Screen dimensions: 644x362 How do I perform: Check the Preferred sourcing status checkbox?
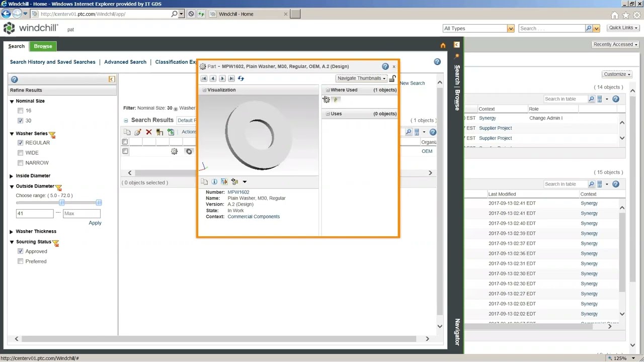coord(20,261)
